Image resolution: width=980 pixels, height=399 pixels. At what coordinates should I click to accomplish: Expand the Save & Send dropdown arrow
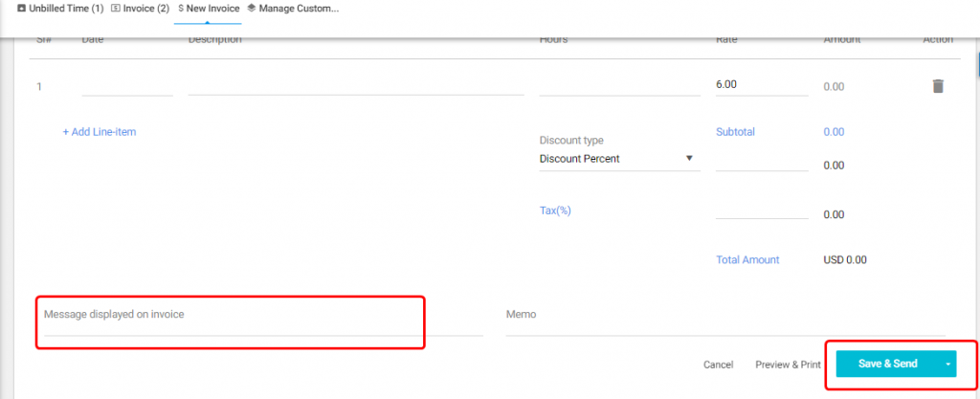[x=948, y=364]
